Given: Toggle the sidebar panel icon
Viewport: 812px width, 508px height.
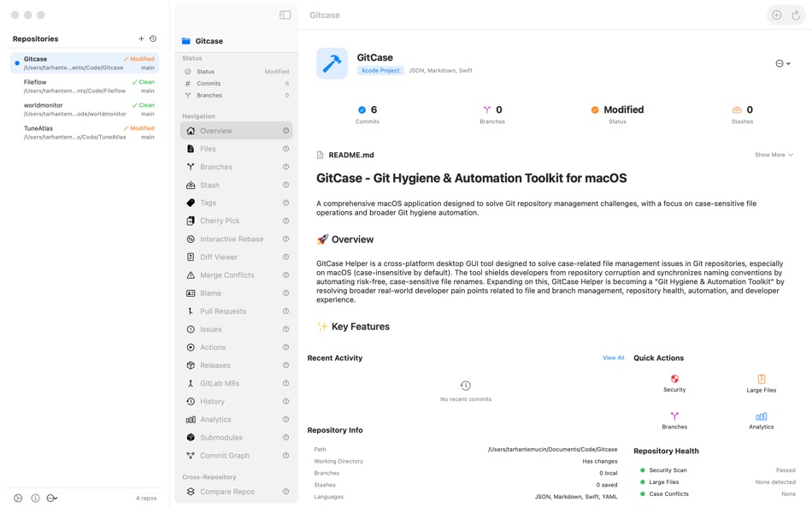Looking at the screenshot, I should [x=285, y=15].
